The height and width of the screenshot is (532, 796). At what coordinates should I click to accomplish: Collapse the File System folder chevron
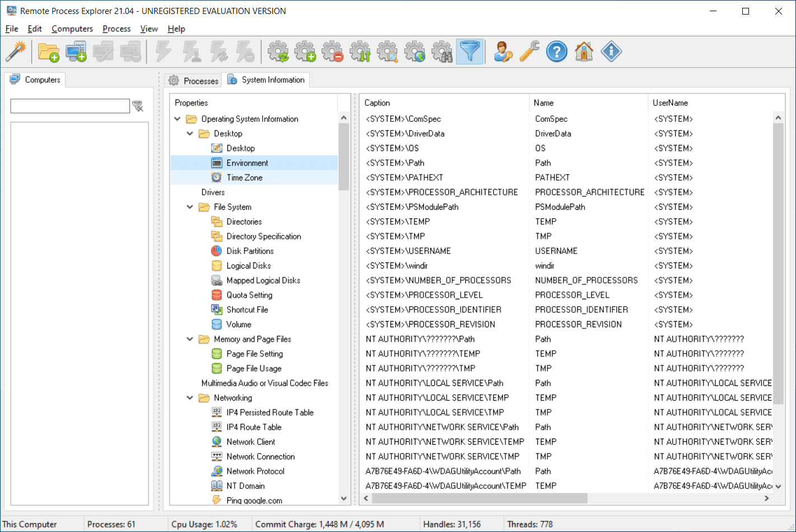190,207
